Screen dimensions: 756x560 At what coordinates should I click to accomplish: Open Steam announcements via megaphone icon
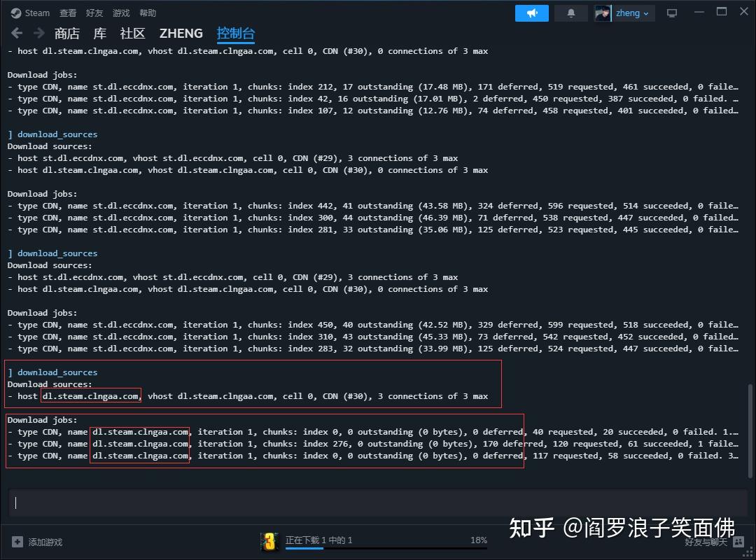(531, 13)
